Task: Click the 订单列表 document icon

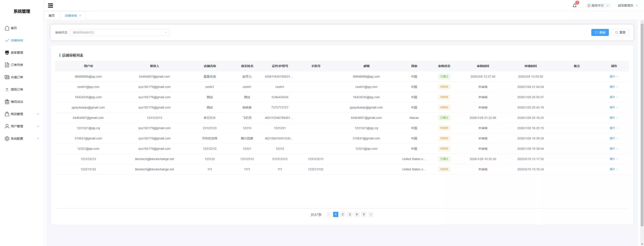Action: (7, 65)
